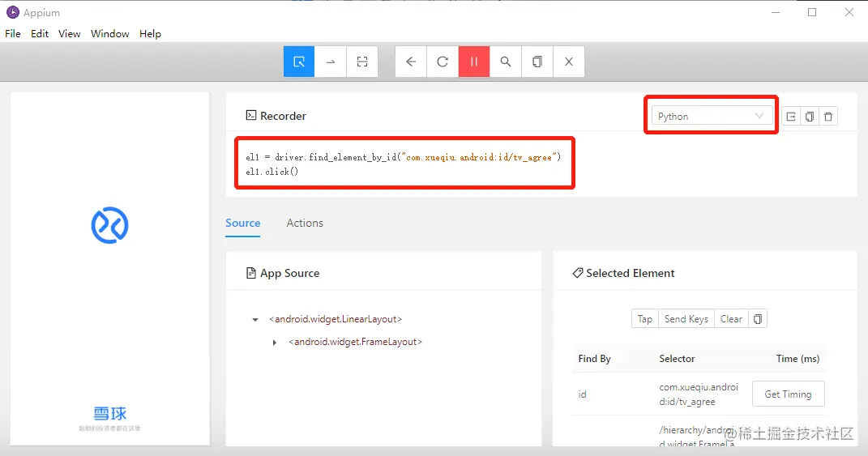Copy recorded code to clipboard
This screenshot has height=456, width=868.
[810, 116]
